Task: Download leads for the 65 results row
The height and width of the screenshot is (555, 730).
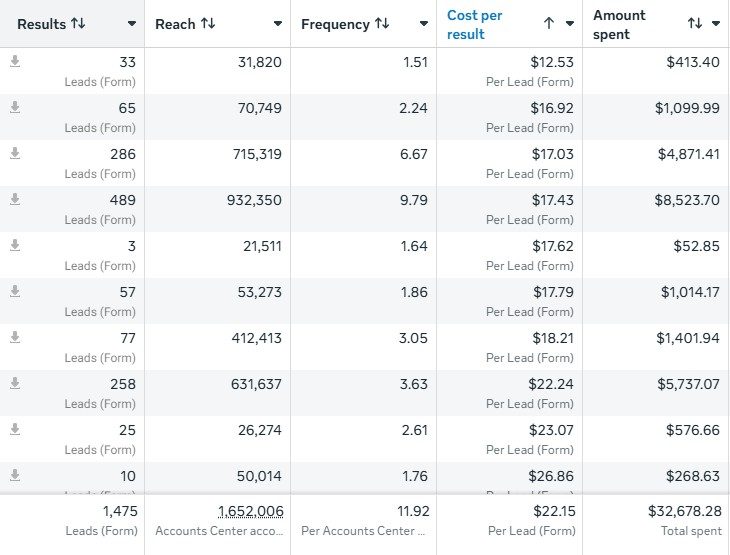Action: point(15,107)
